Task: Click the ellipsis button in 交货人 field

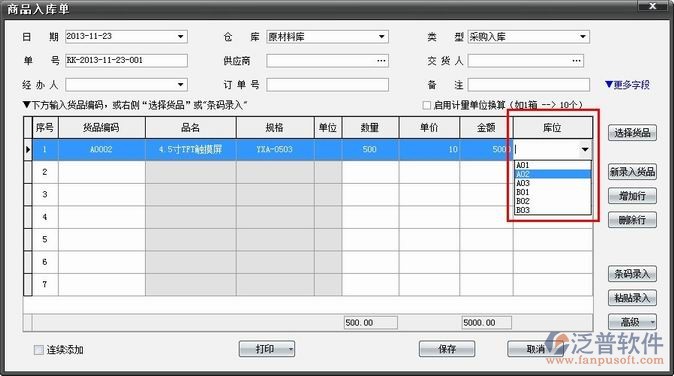Action: point(576,61)
